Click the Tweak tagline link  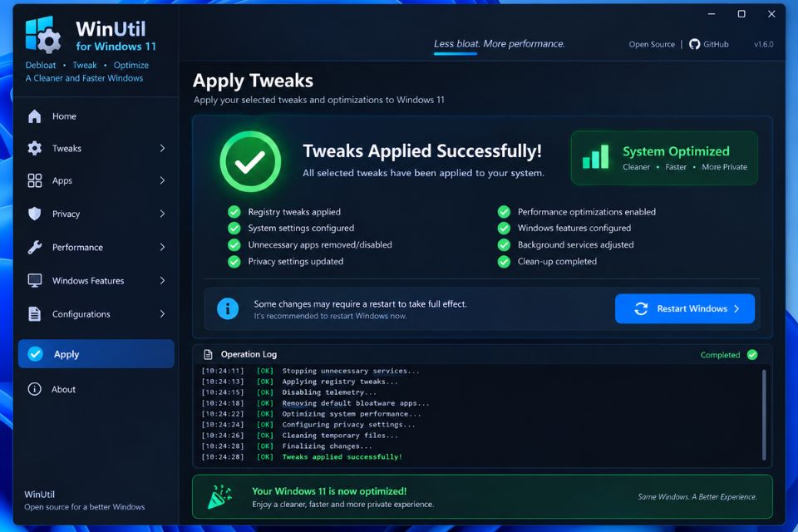coord(85,65)
